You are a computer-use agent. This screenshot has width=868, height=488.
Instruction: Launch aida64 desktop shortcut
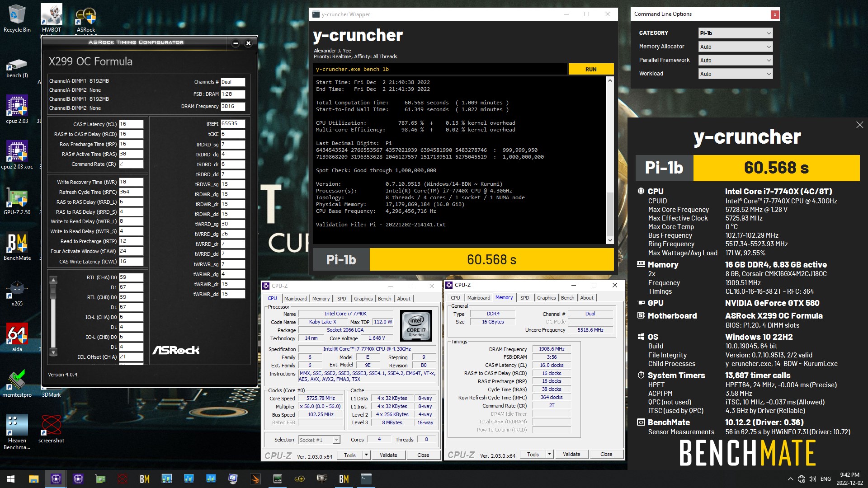(17, 338)
